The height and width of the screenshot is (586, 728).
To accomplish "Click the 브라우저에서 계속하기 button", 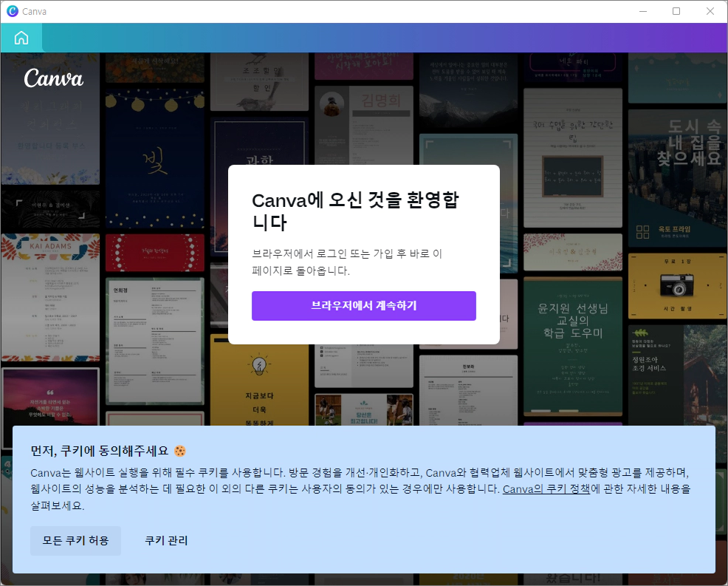I will click(363, 306).
